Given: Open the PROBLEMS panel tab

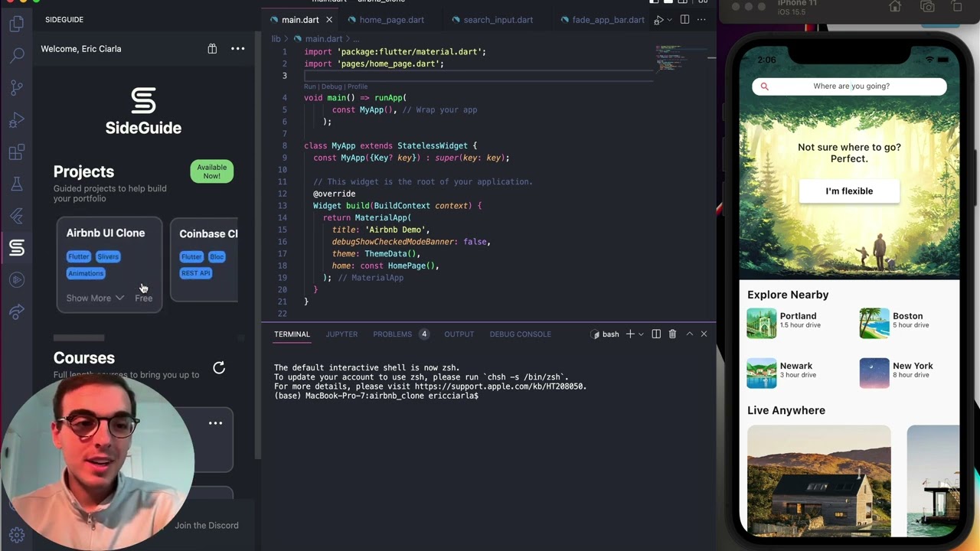Looking at the screenshot, I should (392, 334).
